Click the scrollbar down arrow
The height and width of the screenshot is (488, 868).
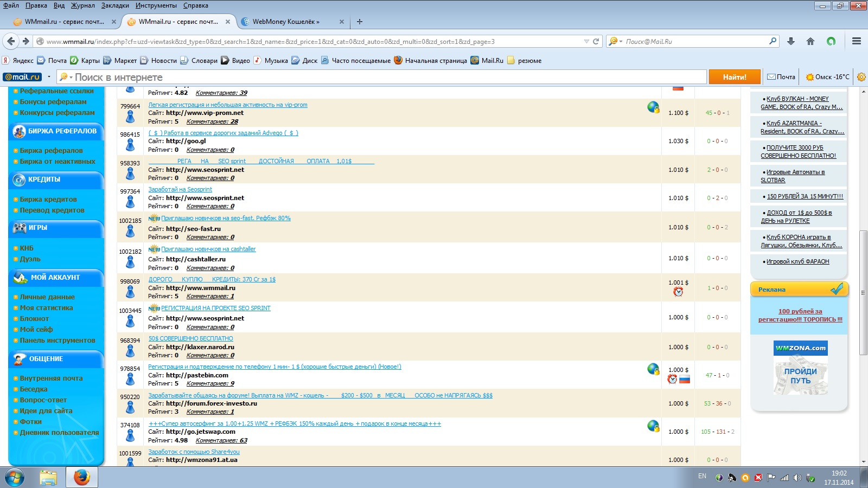pos(863,461)
